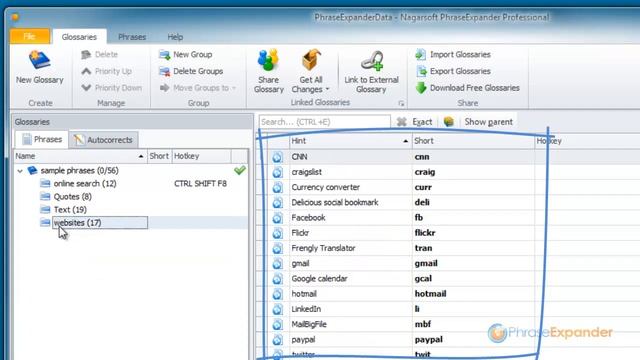Select the Autocorrects panel tab
The height and width of the screenshot is (360, 640).
click(x=103, y=140)
